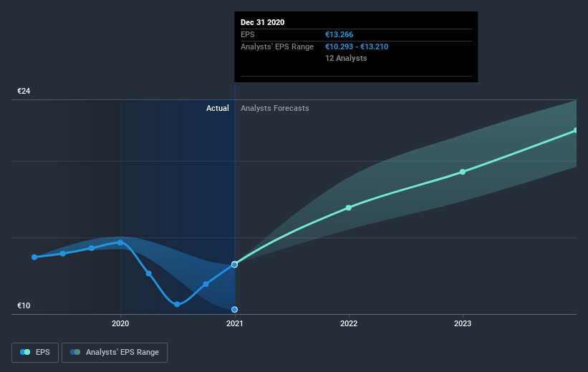This screenshot has width=588, height=372.
Task: Click the lowest EPS point in mid-2020
Action: click(177, 304)
